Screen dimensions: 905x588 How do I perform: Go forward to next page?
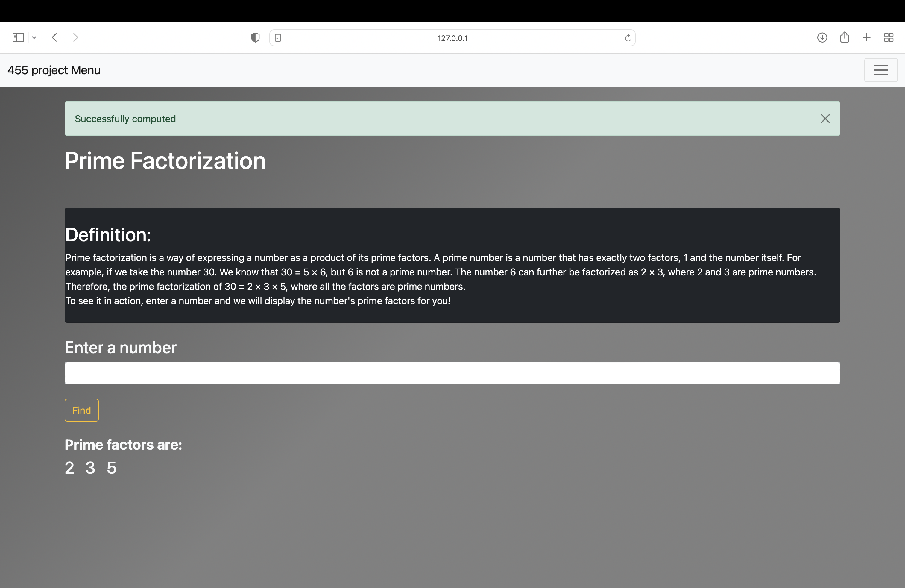75,37
